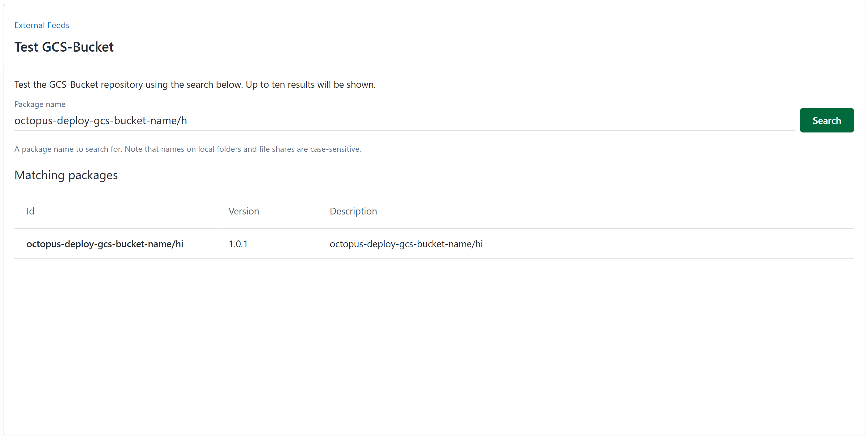
Task: Open package octopus-deploy-gcs-bucket-name/hi from results
Action: 105,244
